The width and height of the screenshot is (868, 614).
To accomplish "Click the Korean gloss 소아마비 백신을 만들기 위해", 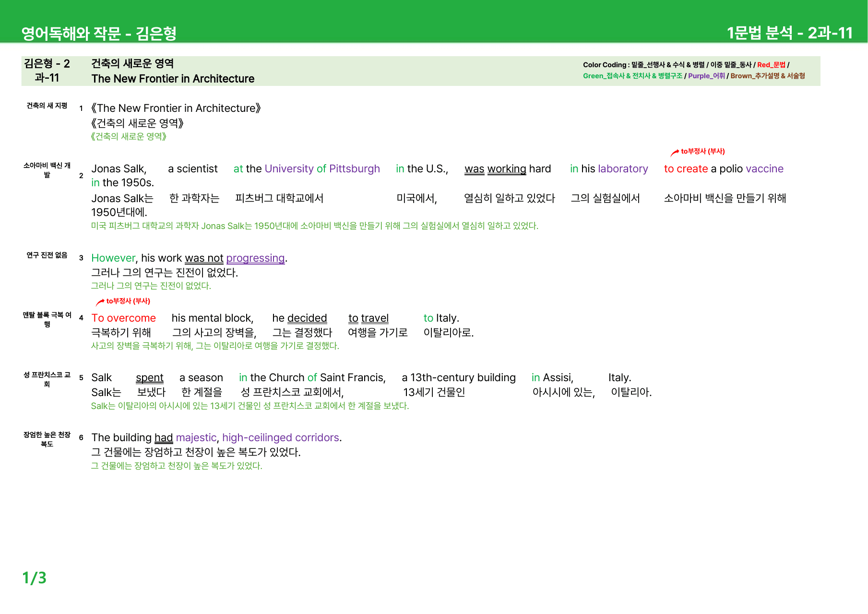I will pos(725,198).
